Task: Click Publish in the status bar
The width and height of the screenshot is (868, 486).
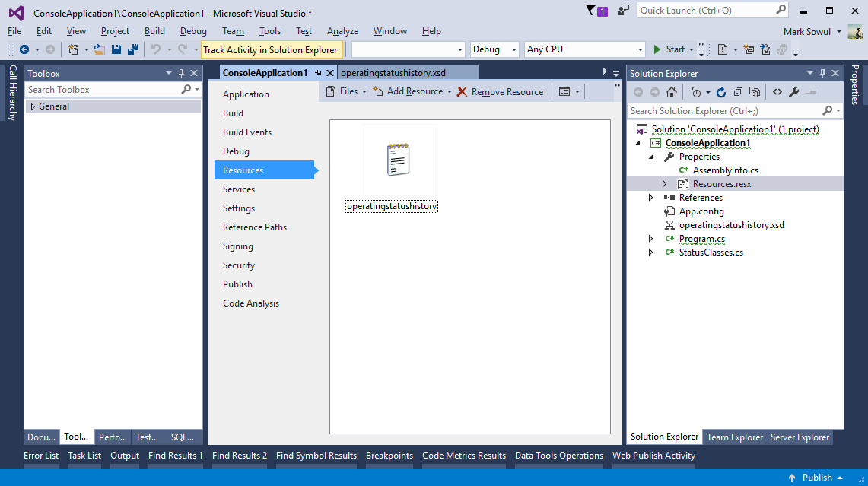Action: click(x=817, y=478)
